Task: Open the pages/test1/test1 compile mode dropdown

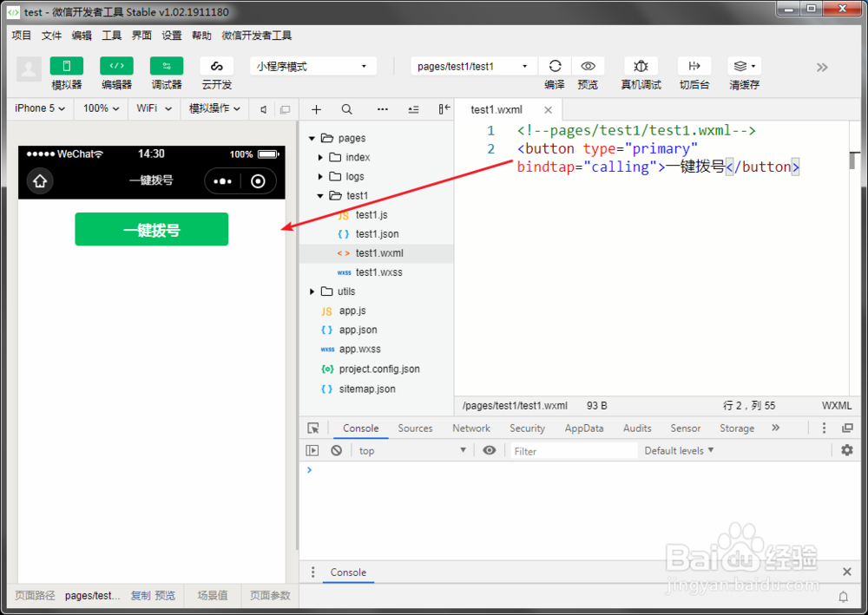Action: pos(473,67)
